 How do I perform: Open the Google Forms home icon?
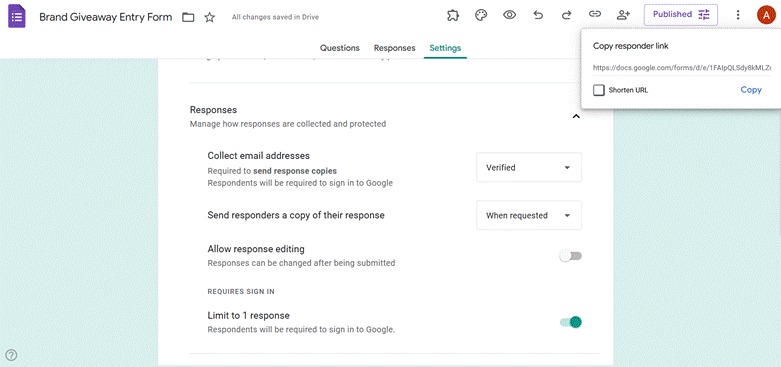click(x=16, y=17)
